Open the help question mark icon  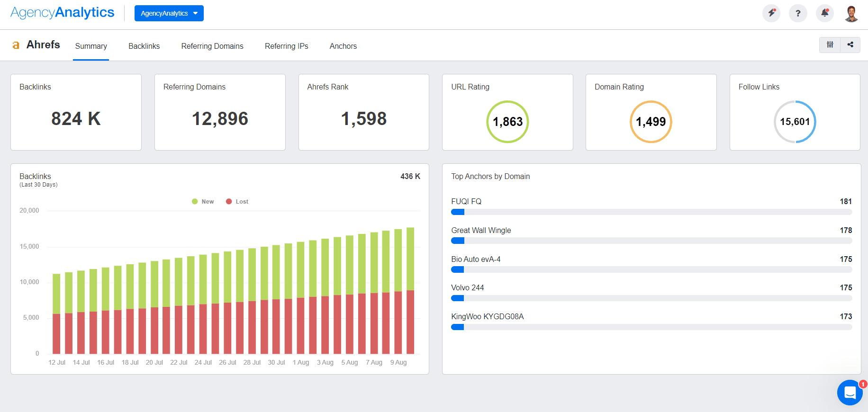(x=798, y=13)
